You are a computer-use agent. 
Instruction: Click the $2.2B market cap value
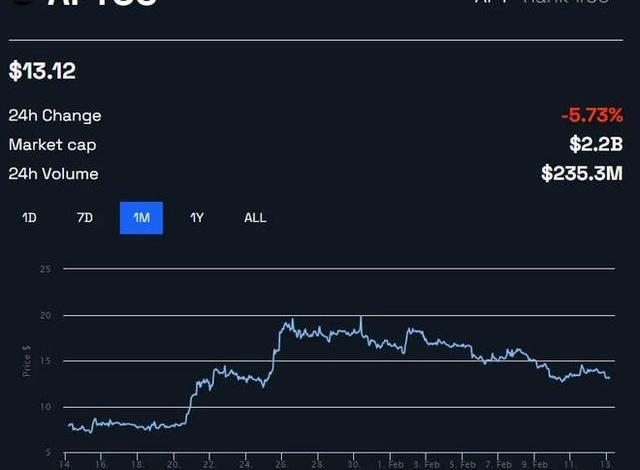tap(596, 145)
